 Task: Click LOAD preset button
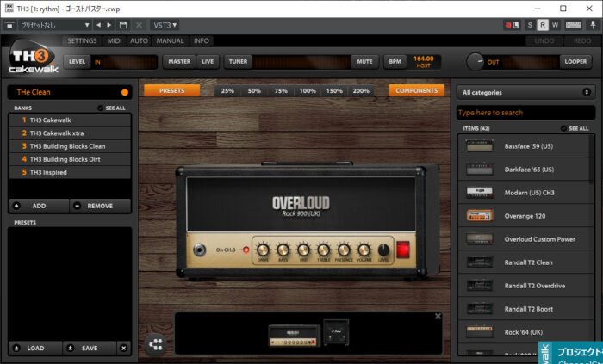point(35,349)
